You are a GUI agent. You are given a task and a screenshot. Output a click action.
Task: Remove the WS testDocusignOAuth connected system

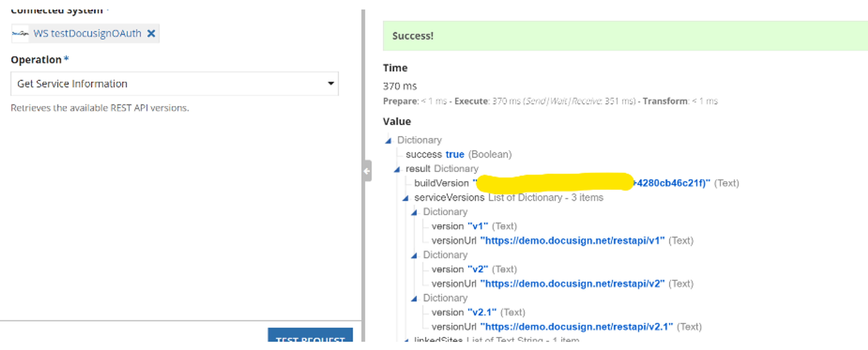click(x=151, y=33)
